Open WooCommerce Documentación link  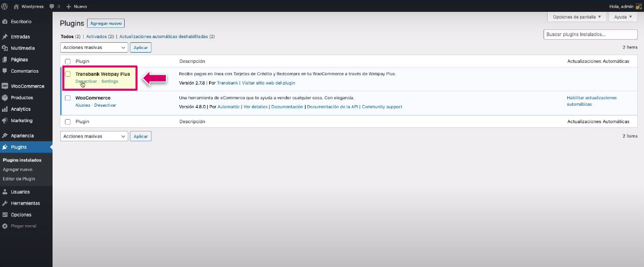287,107
